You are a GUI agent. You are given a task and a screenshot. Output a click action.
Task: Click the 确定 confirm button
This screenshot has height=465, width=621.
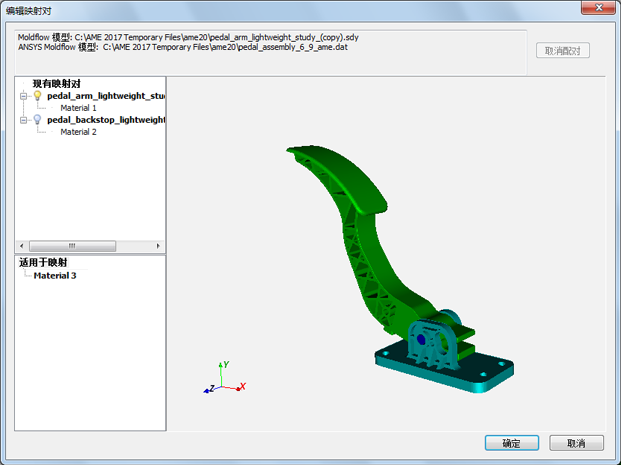click(512, 443)
